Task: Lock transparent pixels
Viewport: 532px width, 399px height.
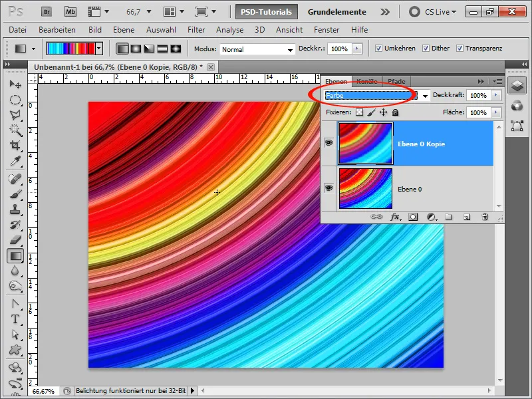Action: click(359, 112)
